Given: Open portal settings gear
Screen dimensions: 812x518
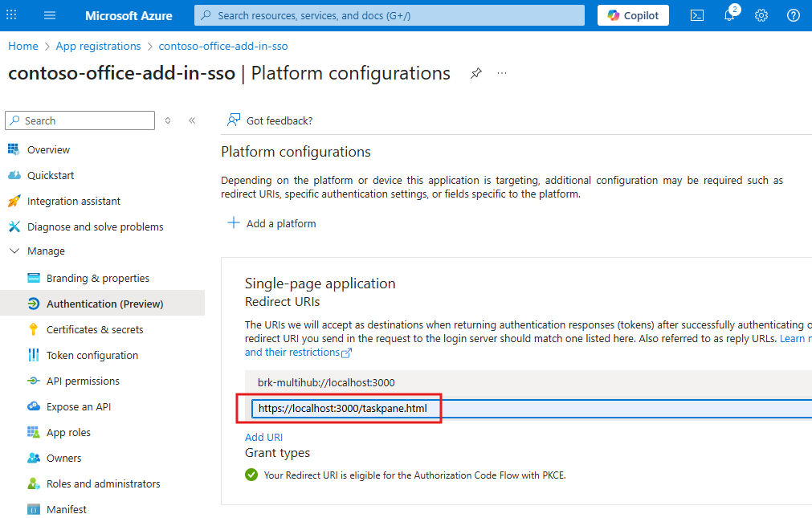Looking at the screenshot, I should click(x=761, y=15).
